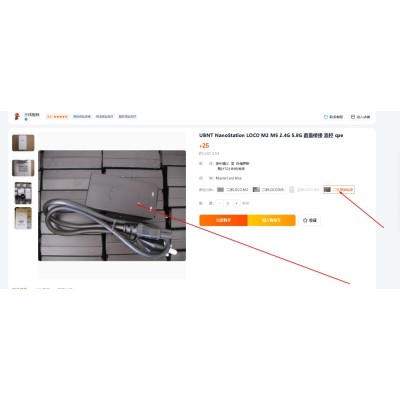This screenshot has height=400, width=400.
Task: Choose the greyed-out third variant option
Action: (304, 190)
